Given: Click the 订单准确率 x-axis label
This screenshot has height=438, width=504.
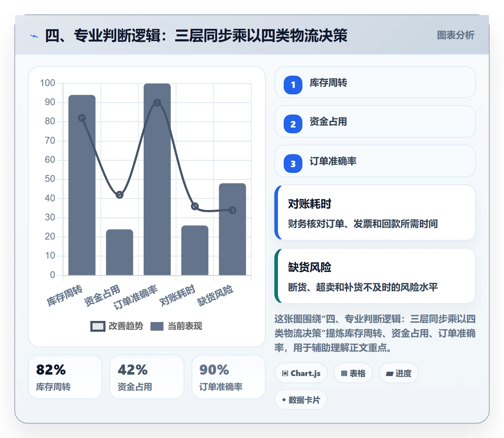Looking at the screenshot, I should click(135, 297).
